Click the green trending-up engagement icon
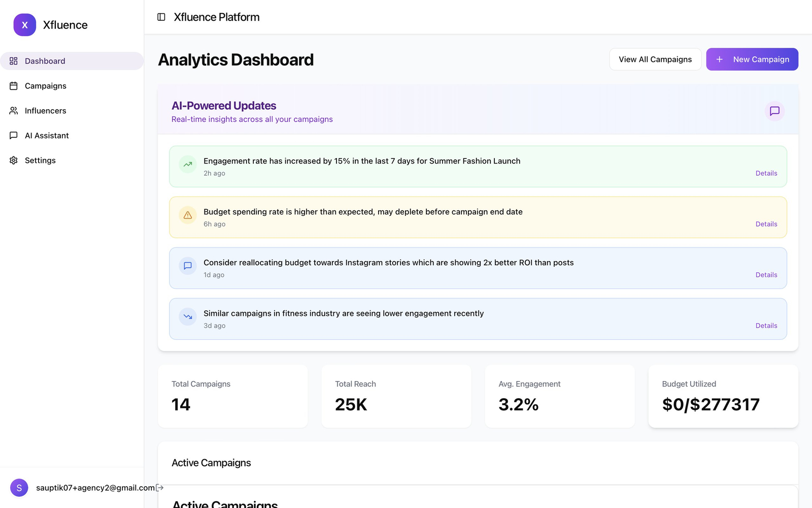Viewport: 812px width, 508px height. click(x=188, y=164)
